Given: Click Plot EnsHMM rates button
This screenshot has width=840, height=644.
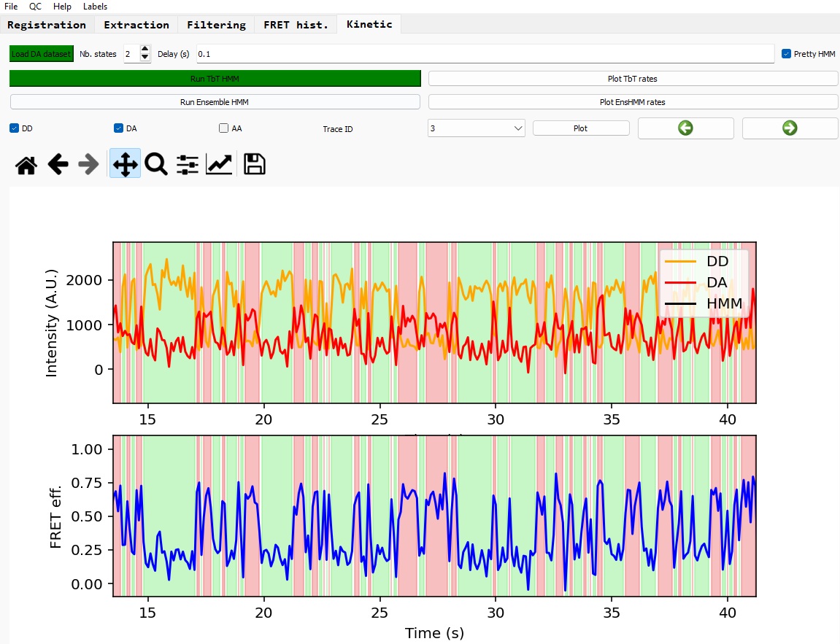Looking at the screenshot, I should point(633,102).
